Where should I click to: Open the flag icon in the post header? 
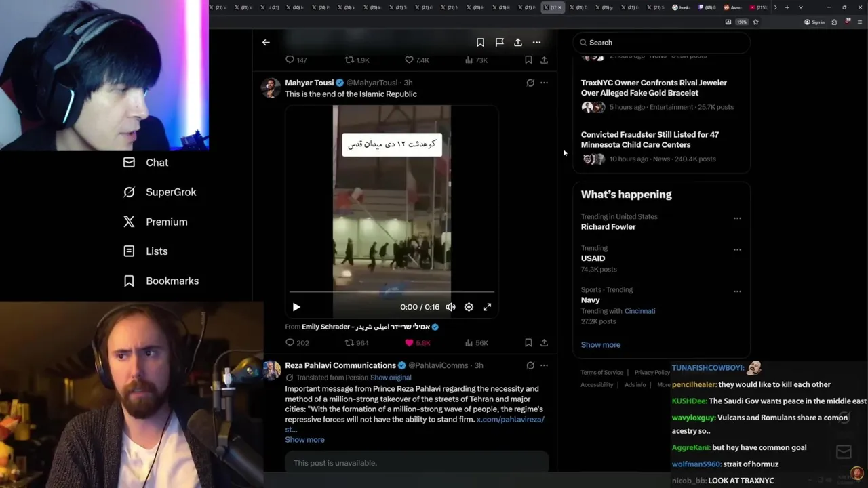point(499,42)
